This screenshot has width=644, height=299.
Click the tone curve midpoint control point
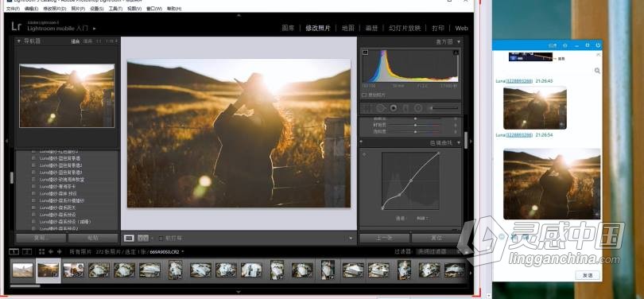[411, 181]
